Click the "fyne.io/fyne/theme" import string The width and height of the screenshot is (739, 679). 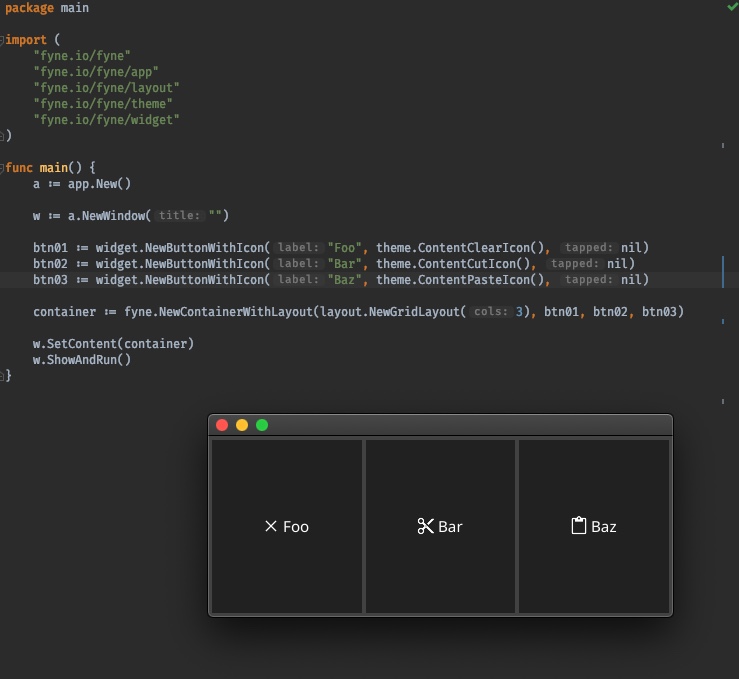coord(103,104)
